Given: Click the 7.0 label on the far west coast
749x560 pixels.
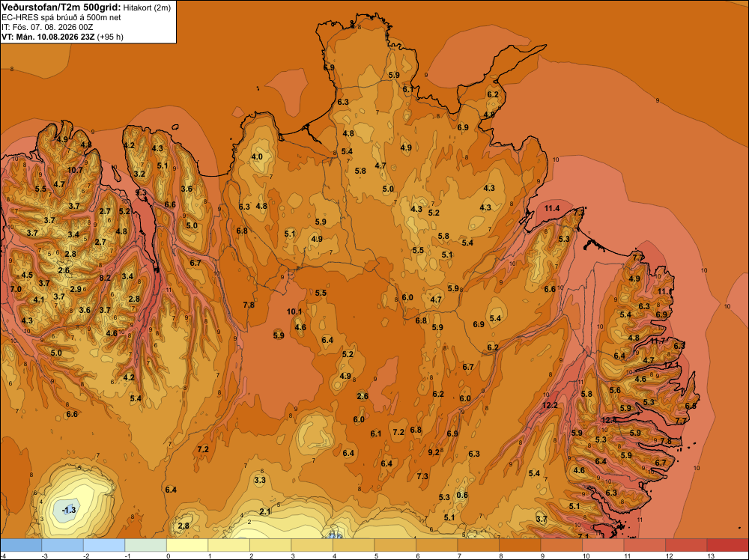Looking at the screenshot, I should click(x=16, y=289).
